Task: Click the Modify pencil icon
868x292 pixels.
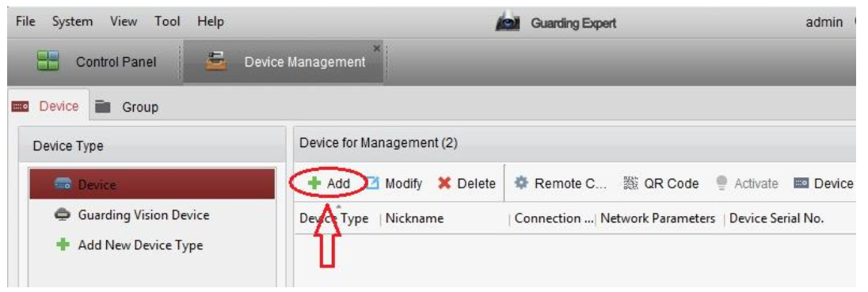Action: click(x=372, y=183)
